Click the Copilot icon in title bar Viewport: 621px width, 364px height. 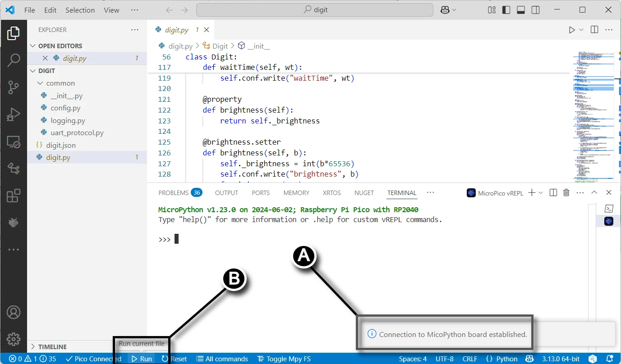tap(445, 10)
